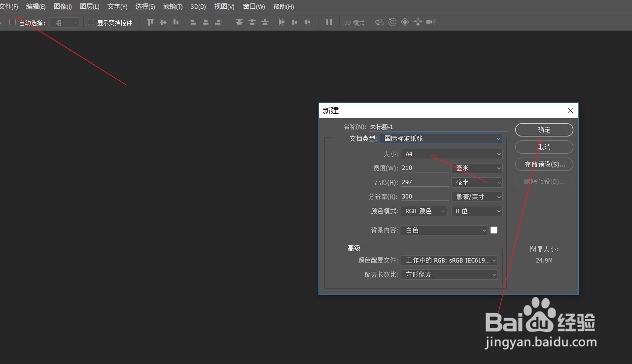
Task: Click the auto-align layers icon
Action: [x=329, y=22]
